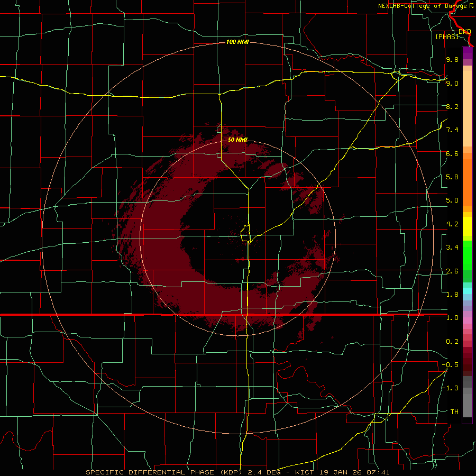Click the [PHAS] legend label
Viewport: 476px width, 476px height.
click(447, 36)
